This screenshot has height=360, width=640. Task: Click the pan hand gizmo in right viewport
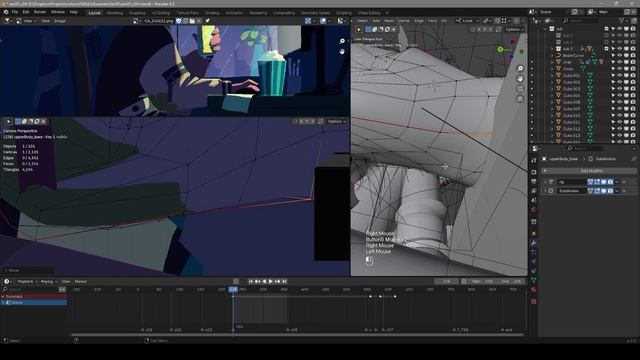[520, 78]
